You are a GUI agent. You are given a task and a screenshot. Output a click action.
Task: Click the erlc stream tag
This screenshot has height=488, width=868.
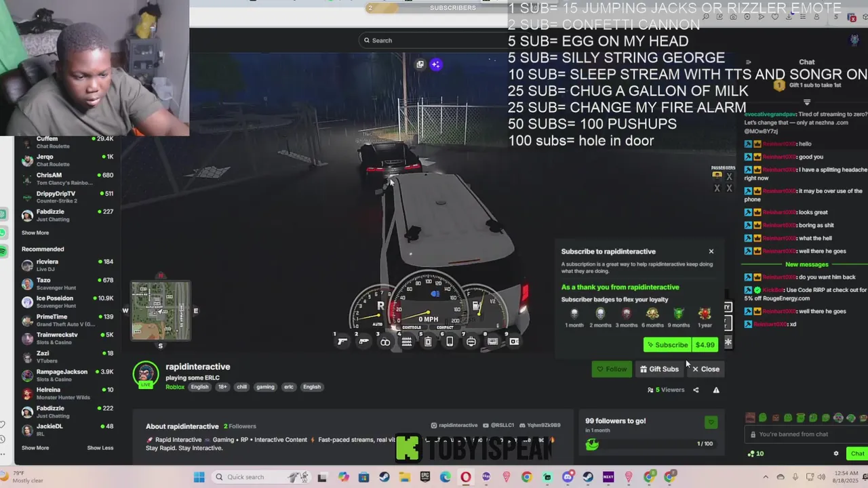click(x=289, y=387)
